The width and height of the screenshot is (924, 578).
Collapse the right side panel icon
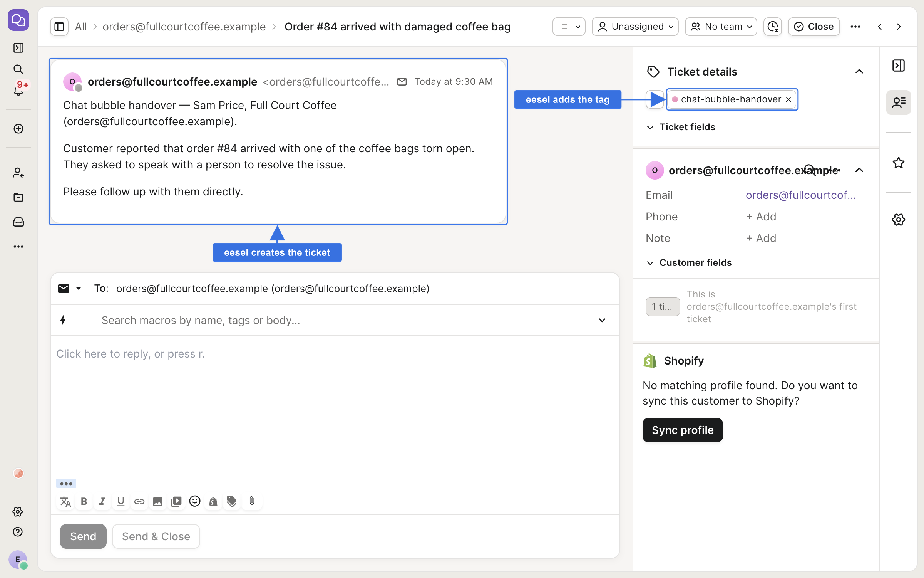(x=898, y=66)
